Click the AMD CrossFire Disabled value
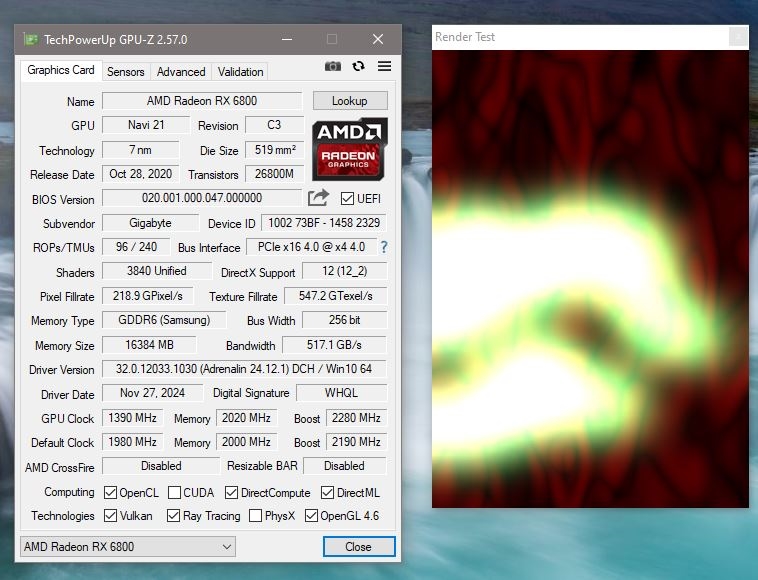Image resolution: width=758 pixels, height=580 pixels. pyautogui.click(x=161, y=466)
